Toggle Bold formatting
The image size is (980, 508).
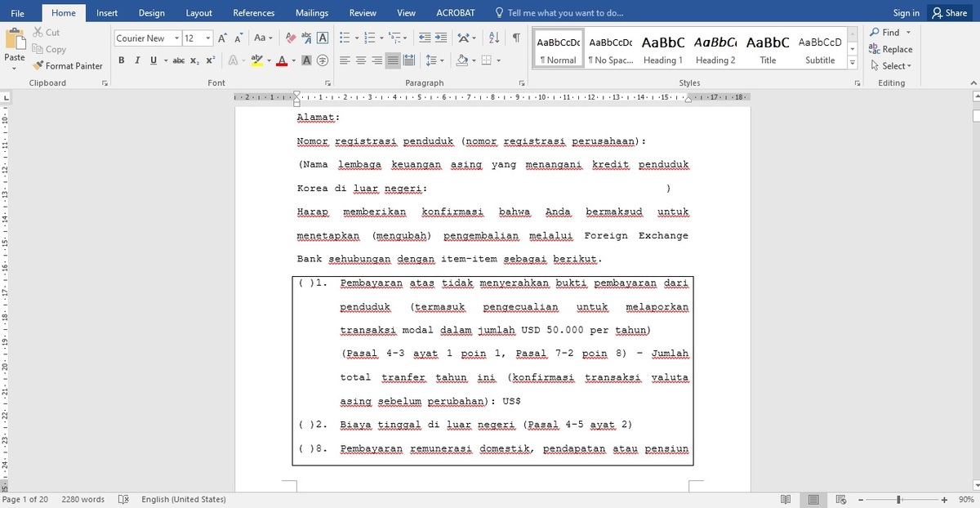coord(122,60)
